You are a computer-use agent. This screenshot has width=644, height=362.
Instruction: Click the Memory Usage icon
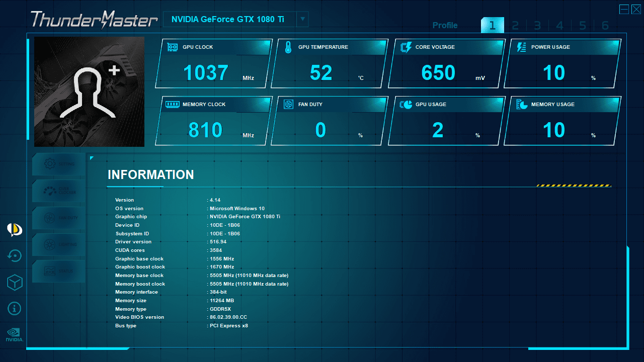[x=522, y=105]
